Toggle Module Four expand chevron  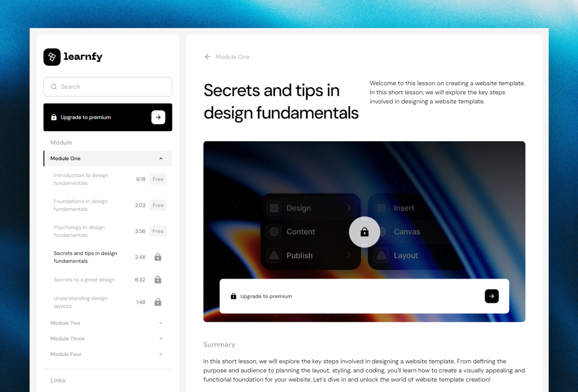click(x=161, y=354)
